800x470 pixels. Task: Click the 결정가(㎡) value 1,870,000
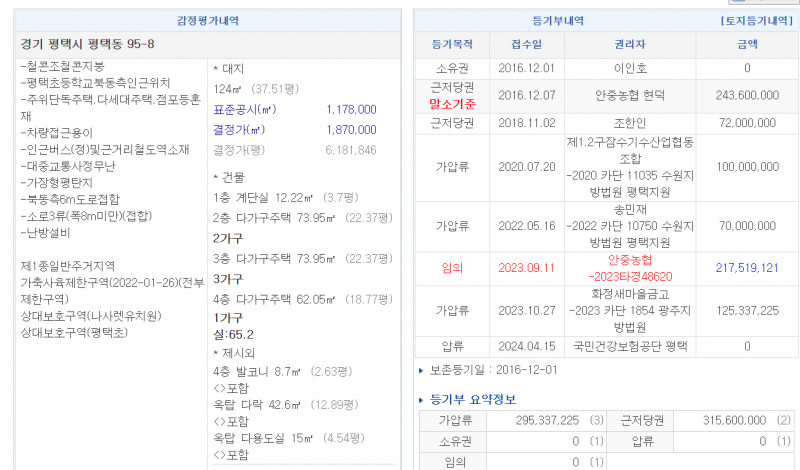(351, 130)
